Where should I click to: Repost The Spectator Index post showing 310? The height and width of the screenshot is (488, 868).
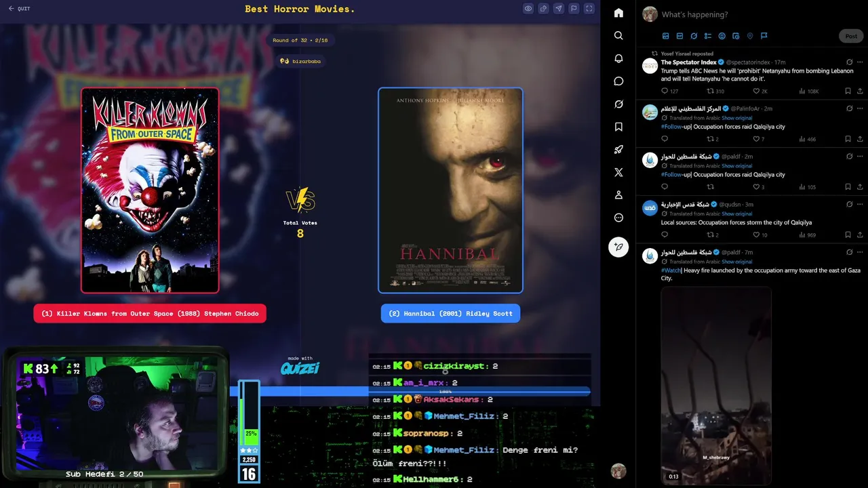(715, 91)
